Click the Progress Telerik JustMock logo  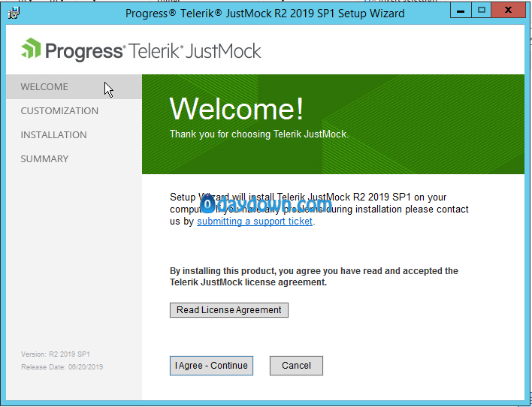point(141,50)
